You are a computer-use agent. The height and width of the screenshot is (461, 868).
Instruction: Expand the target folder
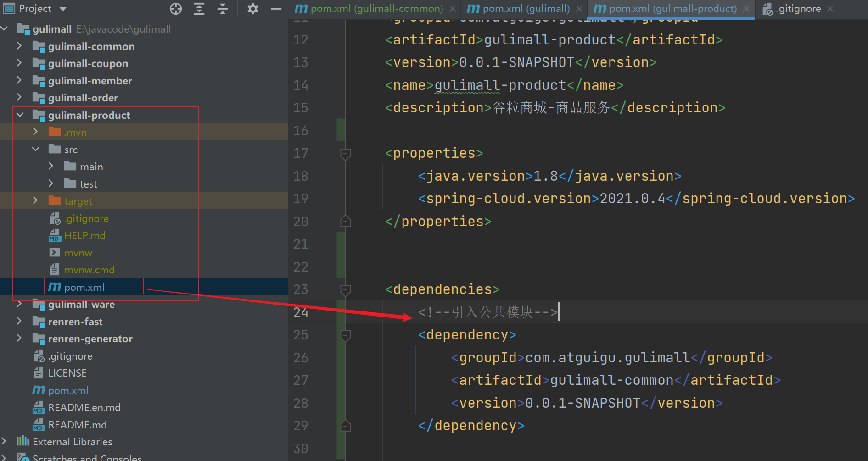click(x=35, y=200)
